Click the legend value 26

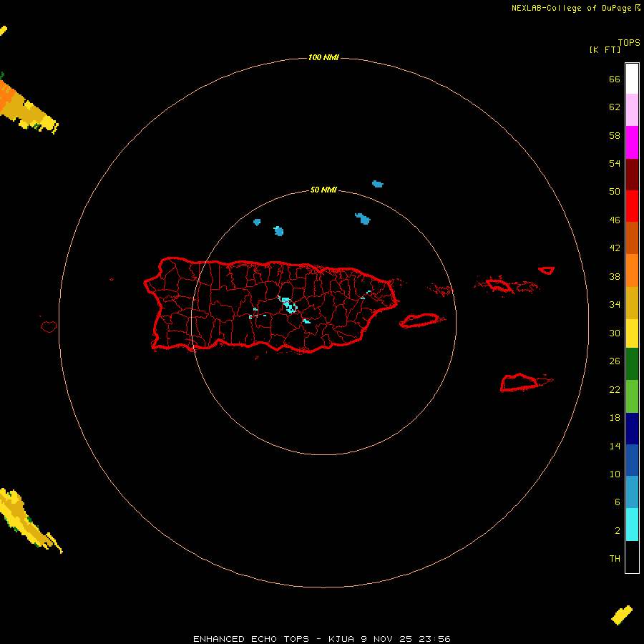[x=615, y=361]
